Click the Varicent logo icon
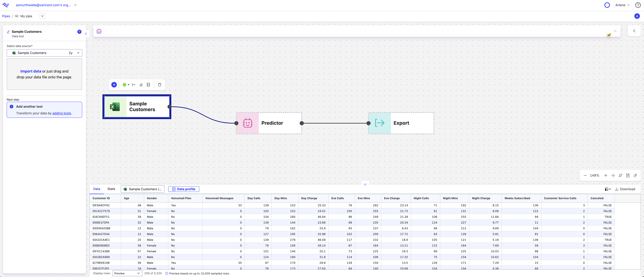Image resolution: width=644 pixels, height=277 pixels. pos(6,5)
